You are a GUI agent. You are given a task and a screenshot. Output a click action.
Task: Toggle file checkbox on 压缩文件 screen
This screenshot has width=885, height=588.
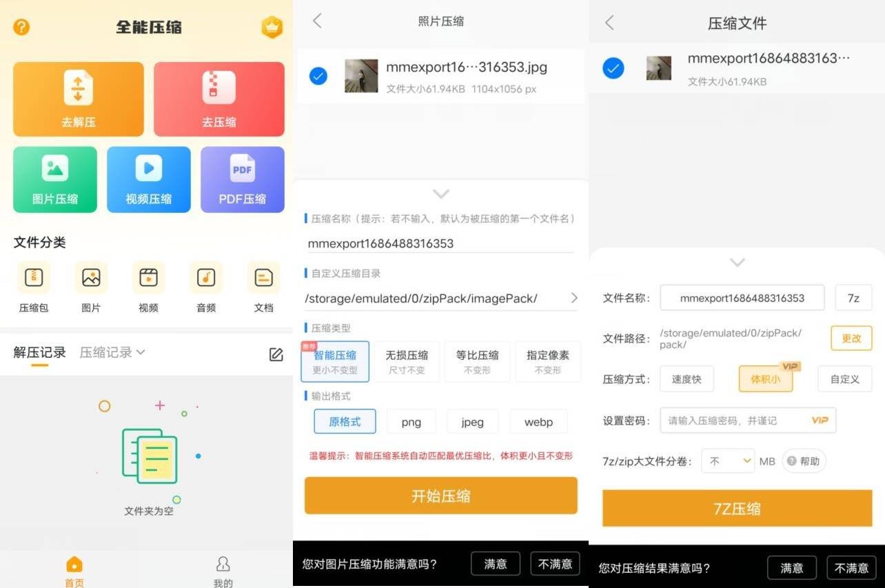[613, 68]
